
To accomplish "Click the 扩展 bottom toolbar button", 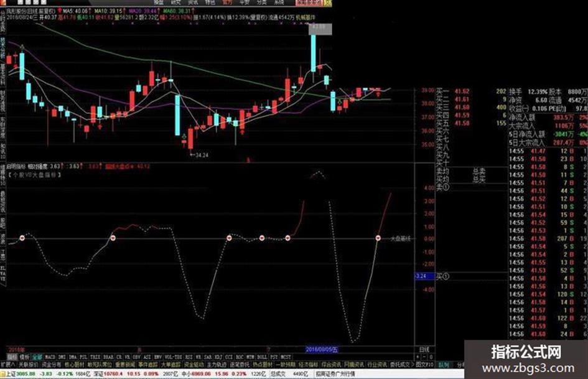I will point(8,364).
